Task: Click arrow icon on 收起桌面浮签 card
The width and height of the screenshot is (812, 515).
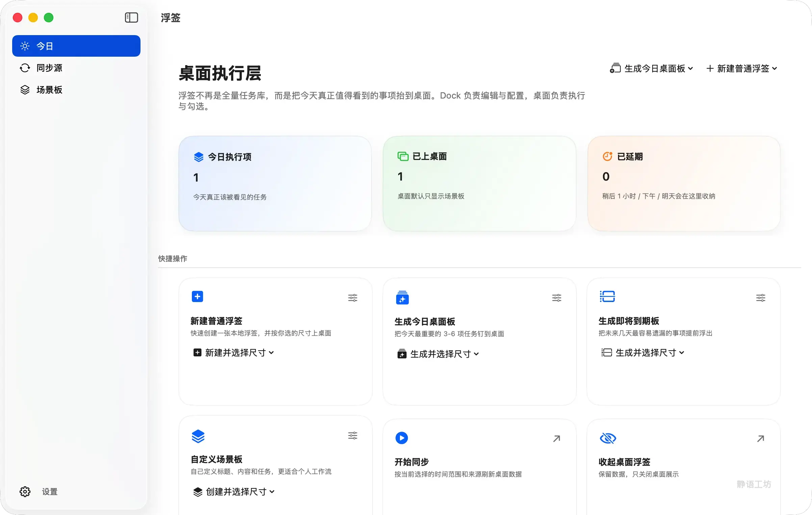Action: click(x=761, y=438)
